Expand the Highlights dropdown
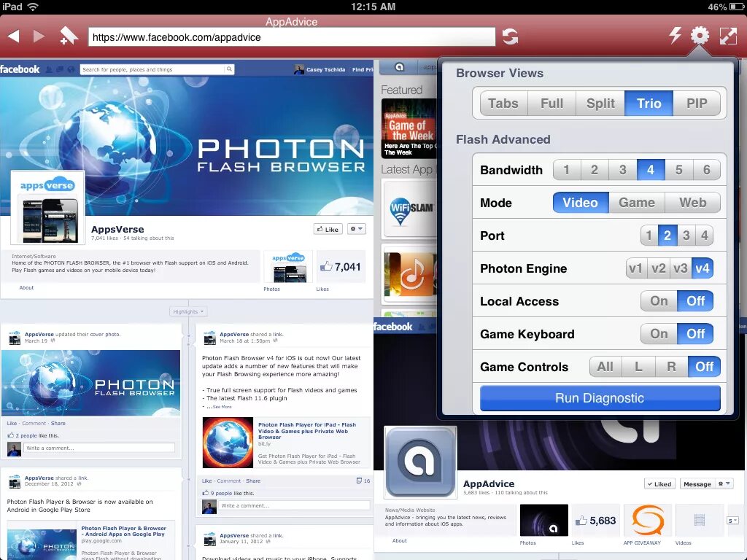Image resolution: width=747 pixels, height=560 pixels. (188, 312)
